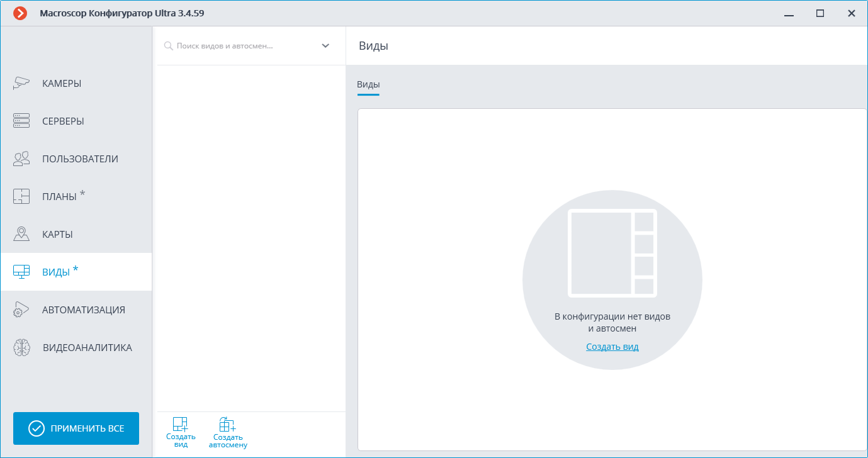Open the АВТОМАТИЗАЦИЯ section

[x=76, y=310]
